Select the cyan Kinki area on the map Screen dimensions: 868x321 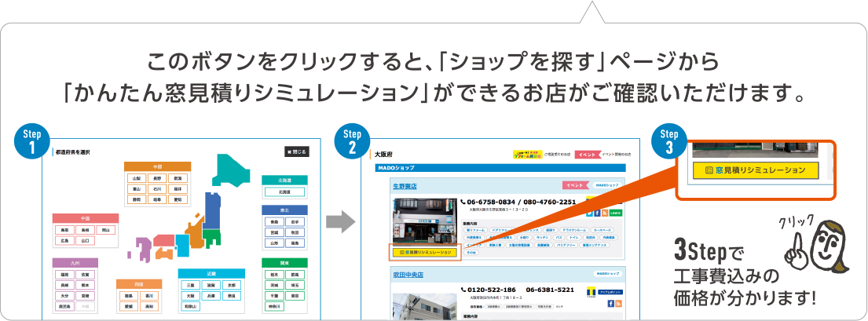(182, 245)
